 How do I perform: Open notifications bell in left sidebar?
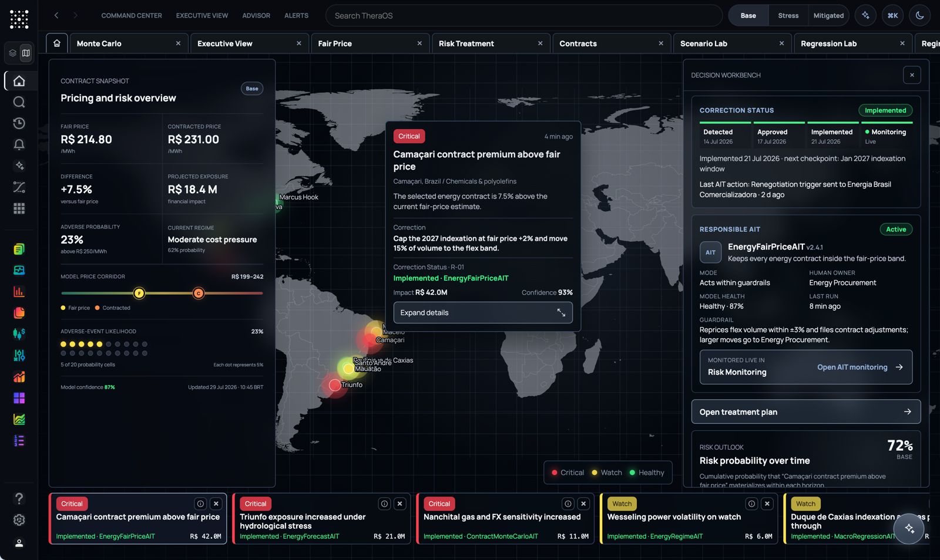pos(19,144)
